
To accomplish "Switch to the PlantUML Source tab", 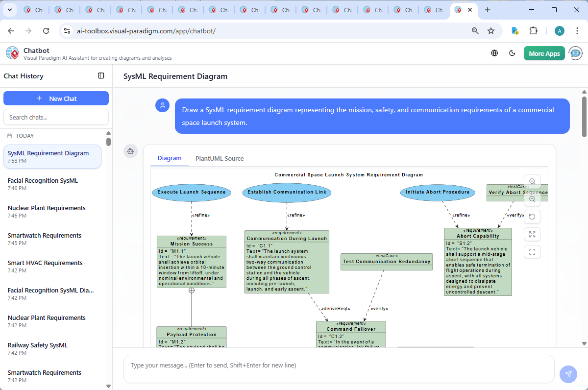I will point(220,158).
